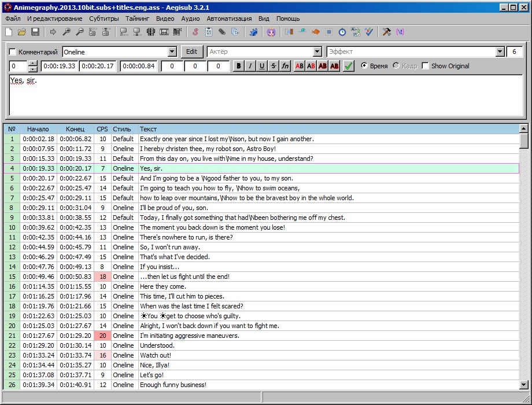The image size is (532, 405).
Task: Click the Save subtitles floppy disk icon
Action: pyautogui.click(x=35, y=32)
